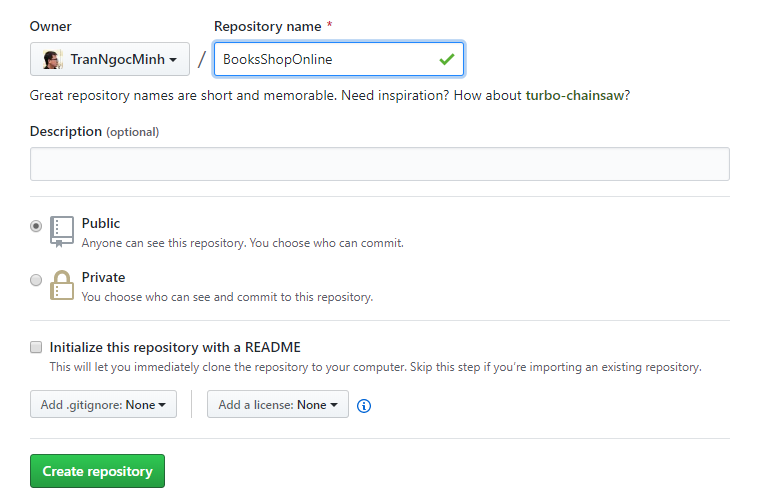Open the TranNgocMinh owner dropdown
Viewport: 765px width, 492px height.
coord(110,59)
